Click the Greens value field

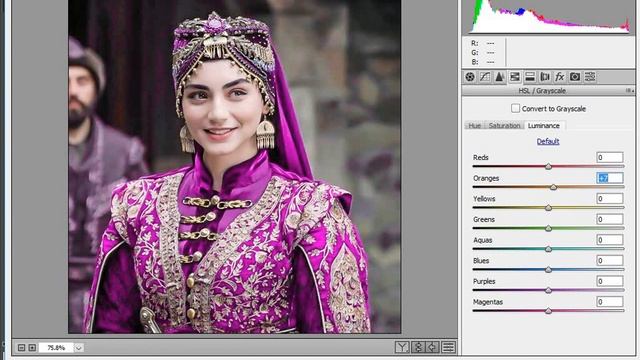tap(609, 219)
